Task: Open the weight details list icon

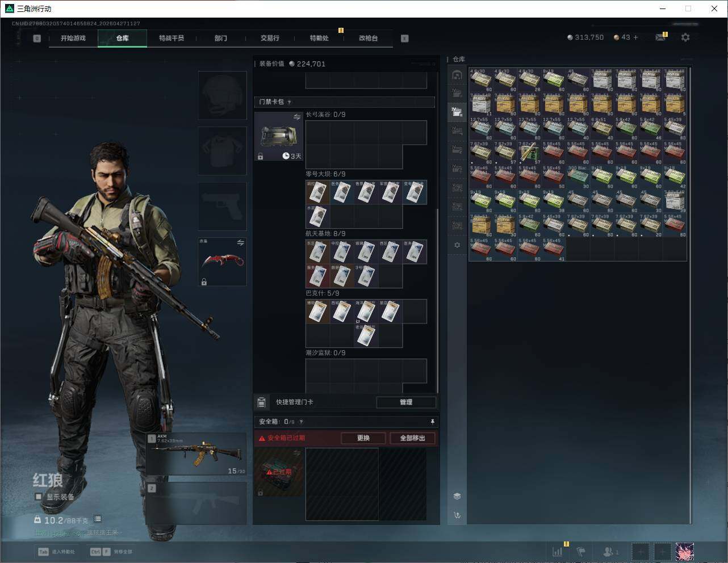Action: [98, 519]
